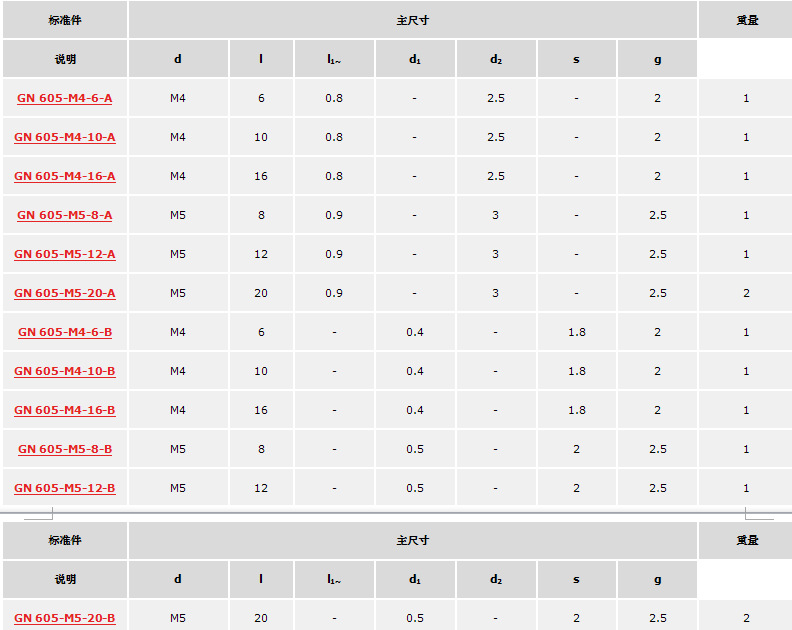Open the GN 605-M5-20-A product link
This screenshot has height=630, width=792.
pos(65,293)
